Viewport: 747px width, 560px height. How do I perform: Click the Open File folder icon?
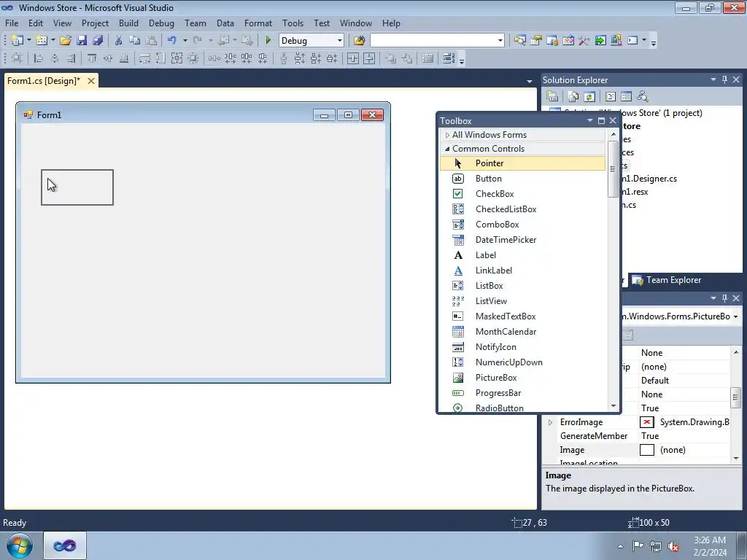[x=66, y=41]
